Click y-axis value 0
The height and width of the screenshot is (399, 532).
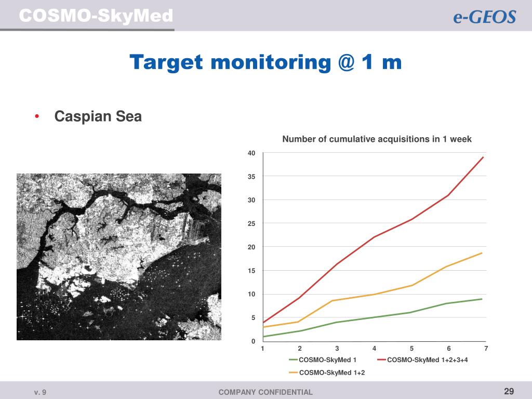[253, 341]
